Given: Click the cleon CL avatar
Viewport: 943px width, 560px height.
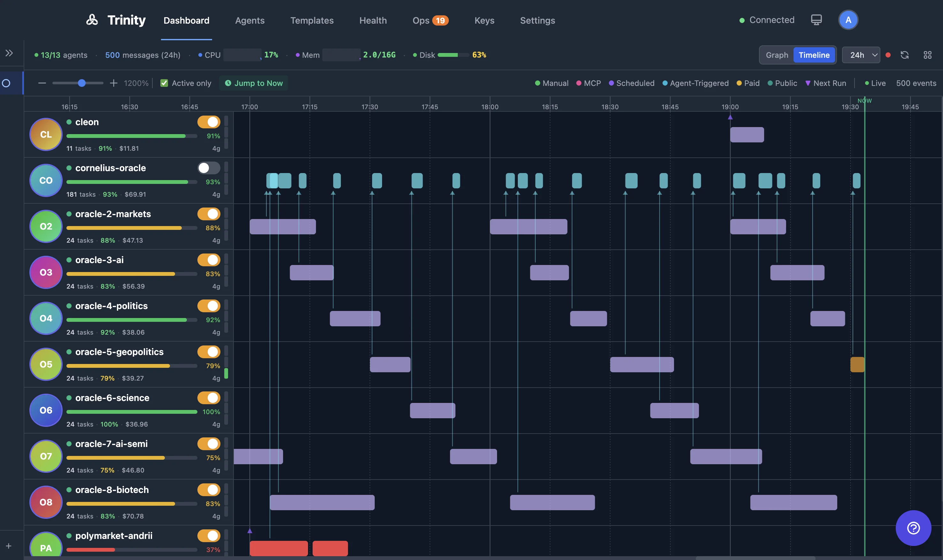Looking at the screenshot, I should point(46,134).
